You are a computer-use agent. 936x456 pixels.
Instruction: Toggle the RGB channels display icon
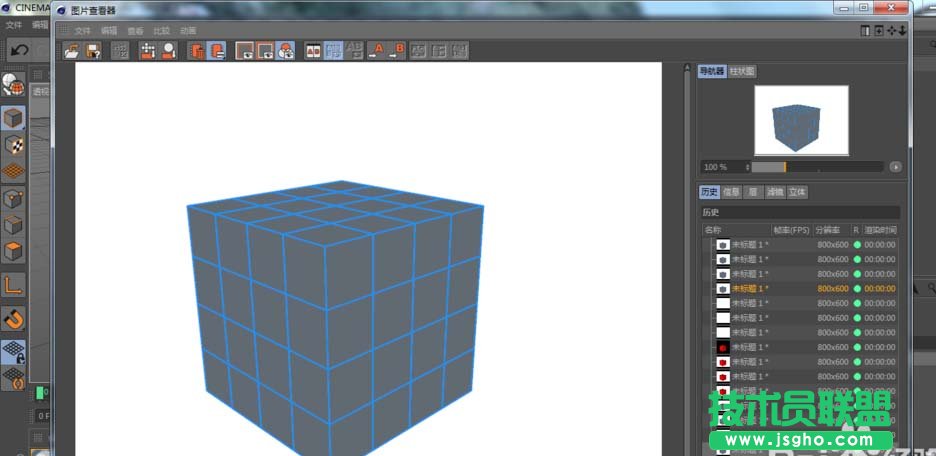click(285, 51)
